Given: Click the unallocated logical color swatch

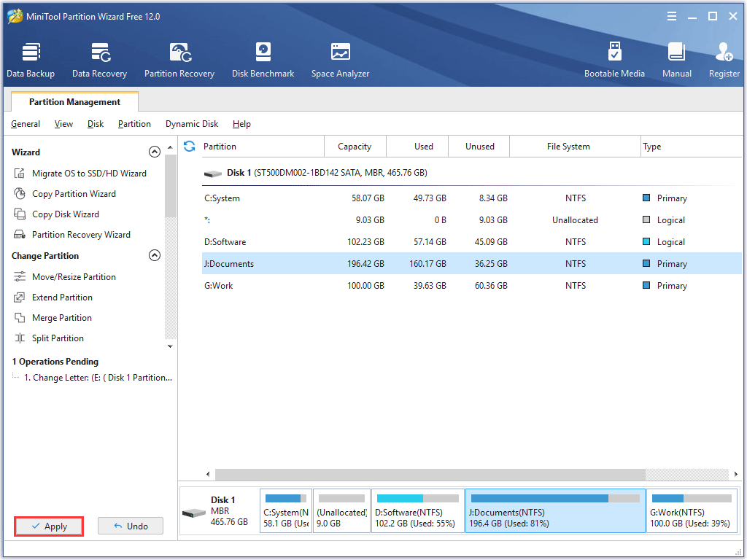Looking at the screenshot, I should tap(646, 219).
